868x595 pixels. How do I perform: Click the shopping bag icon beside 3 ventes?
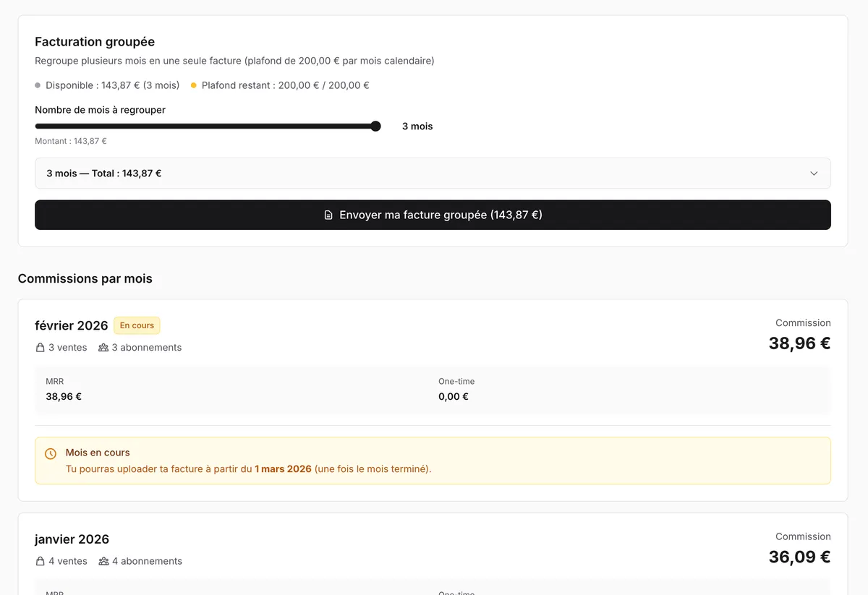(41, 348)
